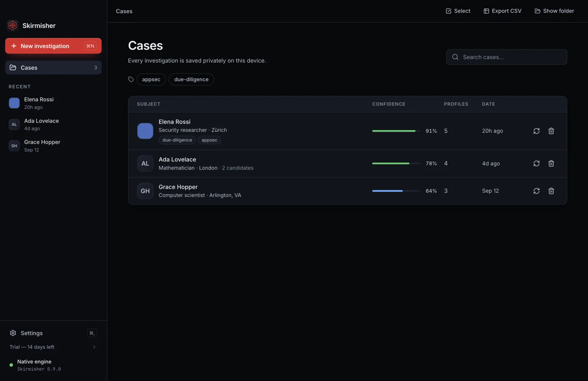588x381 pixels.
Task: Click appsec chip on Elena Rossi row
Action: (209, 140)
